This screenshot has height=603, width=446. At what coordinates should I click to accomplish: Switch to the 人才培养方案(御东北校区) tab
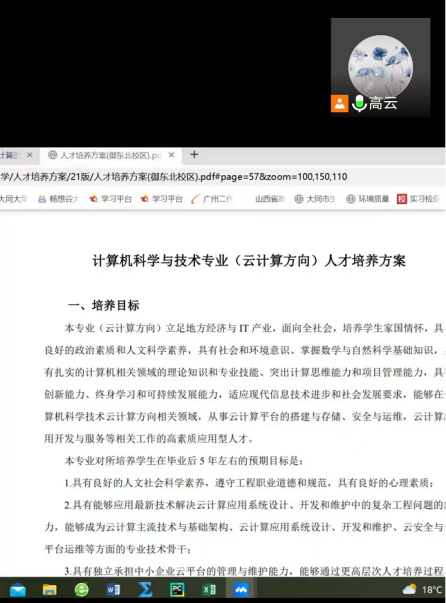[x=105, y=155]
